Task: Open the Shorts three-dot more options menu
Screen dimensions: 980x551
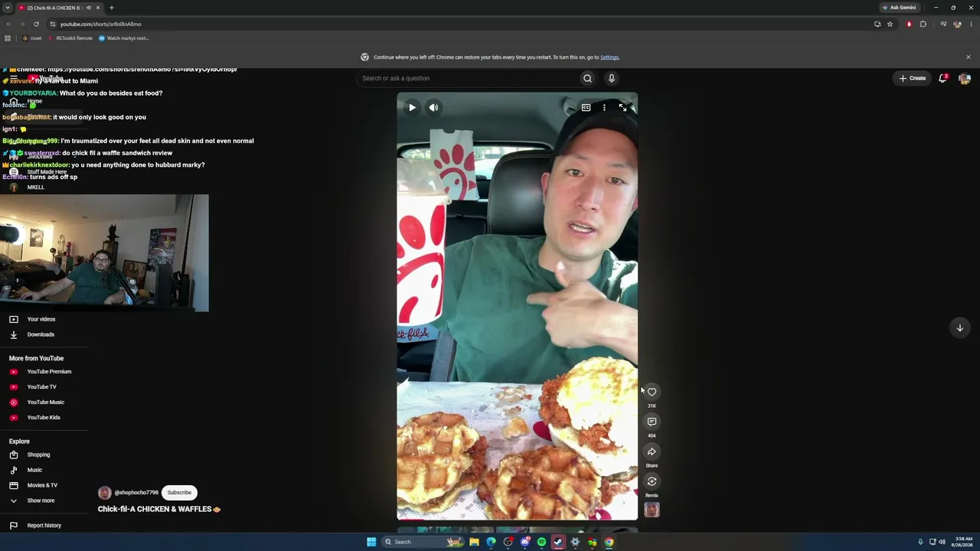Action: coord(604,108)
